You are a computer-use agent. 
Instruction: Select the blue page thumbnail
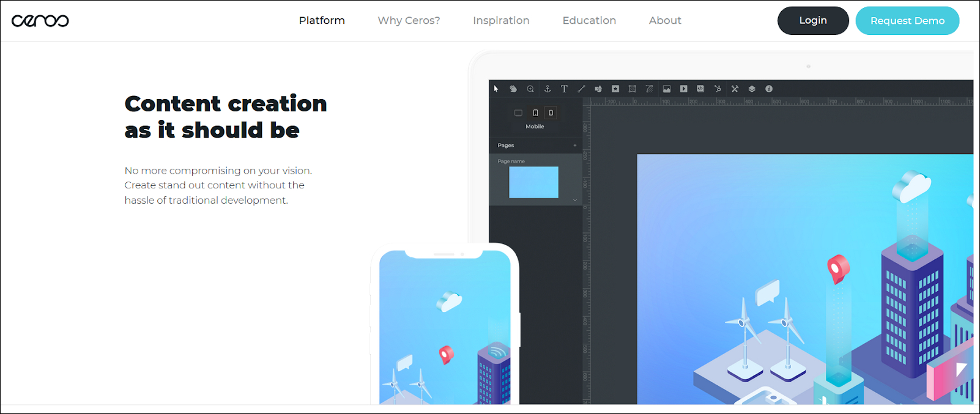(533, 182)
